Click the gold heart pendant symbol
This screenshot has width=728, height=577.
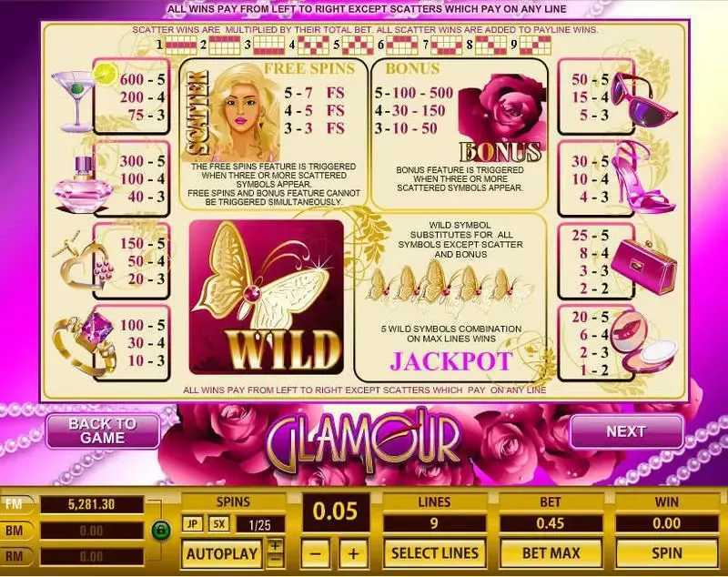pyautogui.click(x=84, y=265)
